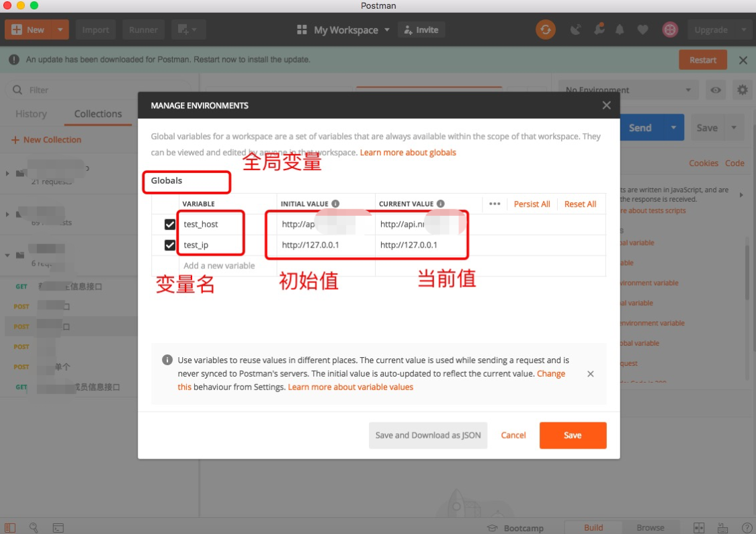Click the Restart button
Viewport: 756px width, 534px height.
coord(702,61)
